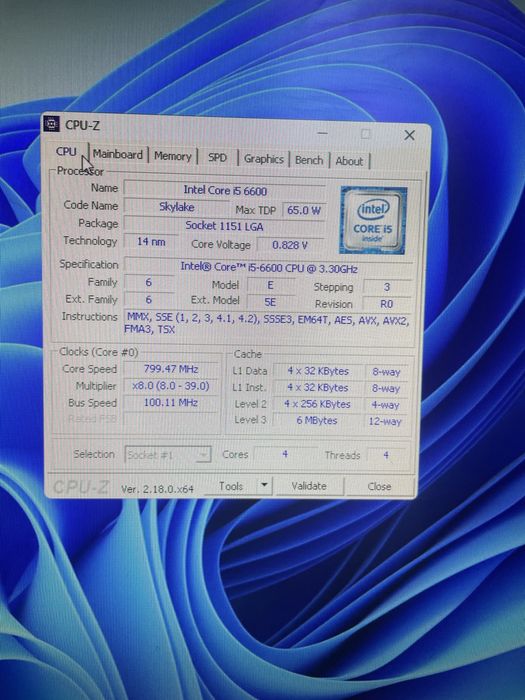Click the Code Name value Skylake

(x=177, y=207)
